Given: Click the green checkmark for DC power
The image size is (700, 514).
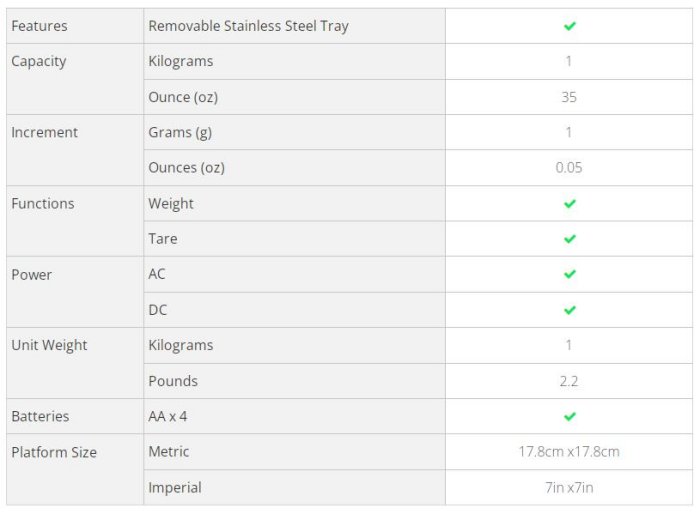Looking at the screenshot, I should click(x=570, y=310).
